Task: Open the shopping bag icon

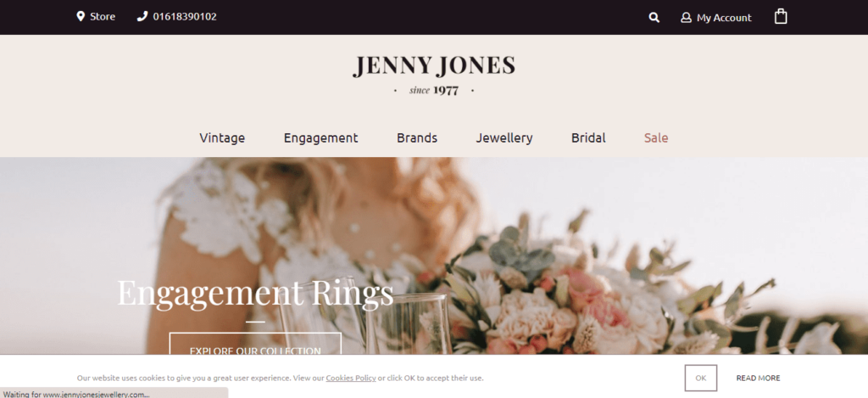Action: pos(781,16)
